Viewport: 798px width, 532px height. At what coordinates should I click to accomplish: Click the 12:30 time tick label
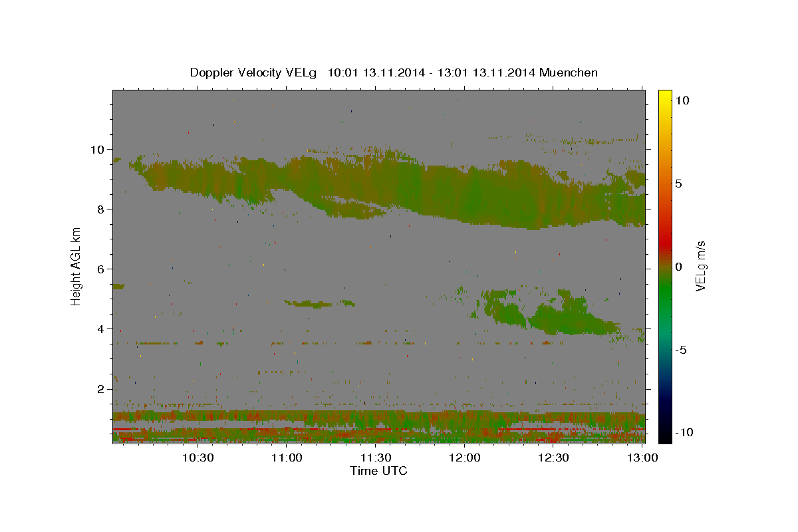554,458
